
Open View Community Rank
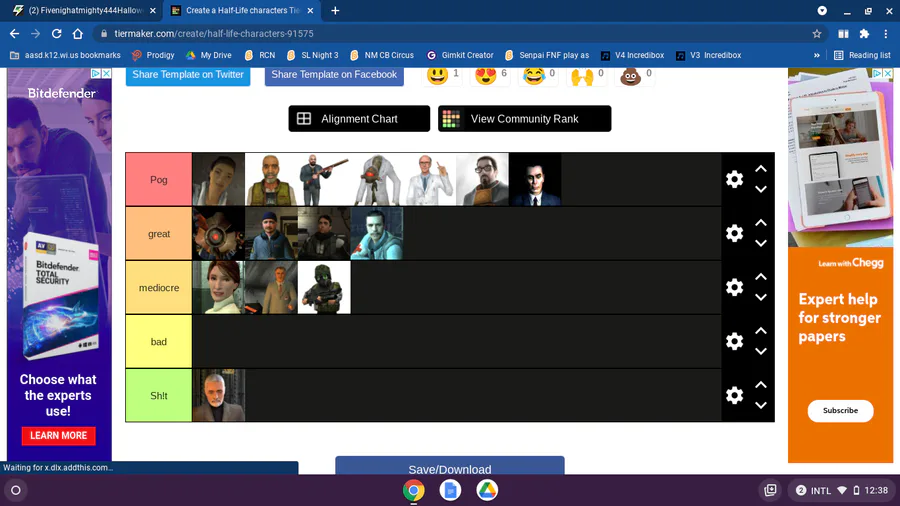pyautogui.click(x=524, y=119)
